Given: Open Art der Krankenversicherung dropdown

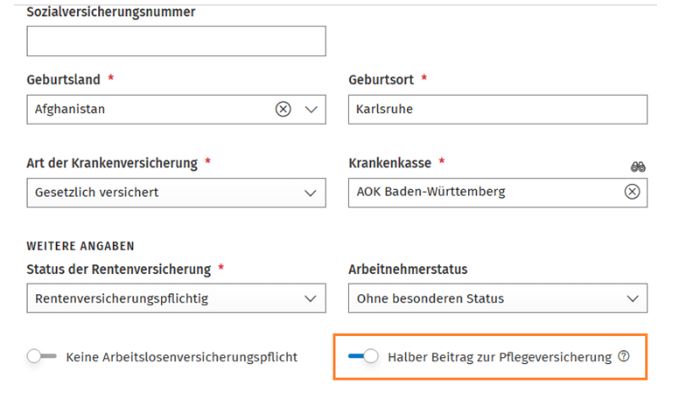Looking at the screenshot, I should tap(176, 192).
